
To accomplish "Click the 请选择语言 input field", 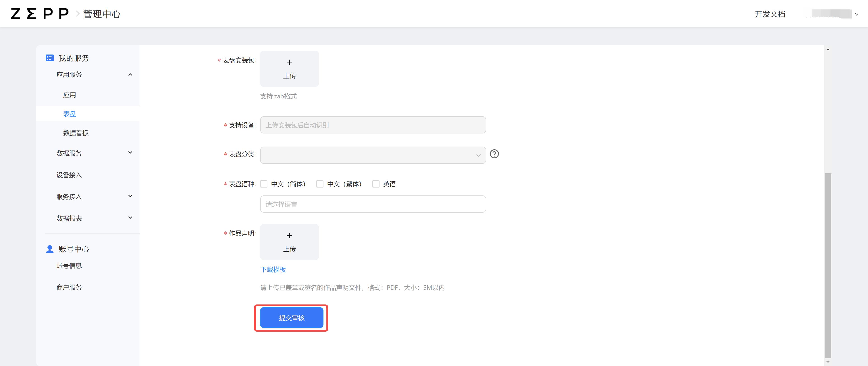I will pyautogui.click(x=373, y=204).
